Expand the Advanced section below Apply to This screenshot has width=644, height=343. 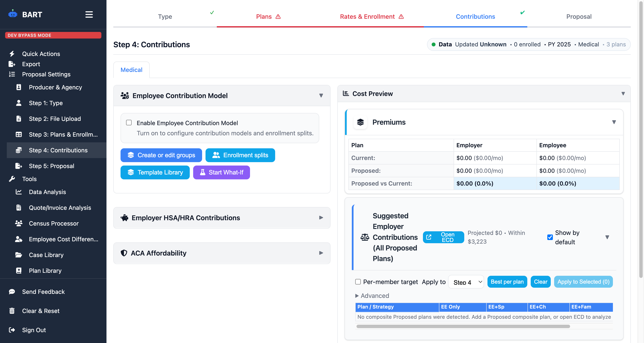[x=372, y=296]
